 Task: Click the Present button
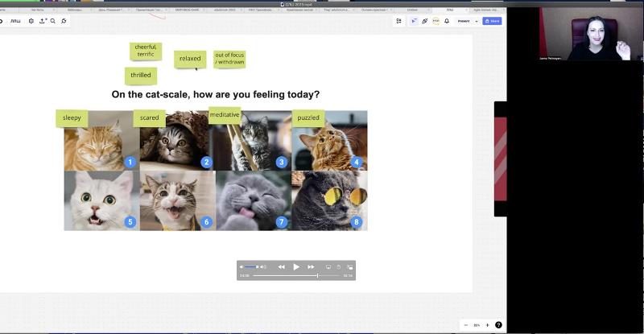[x=464, y=21]
